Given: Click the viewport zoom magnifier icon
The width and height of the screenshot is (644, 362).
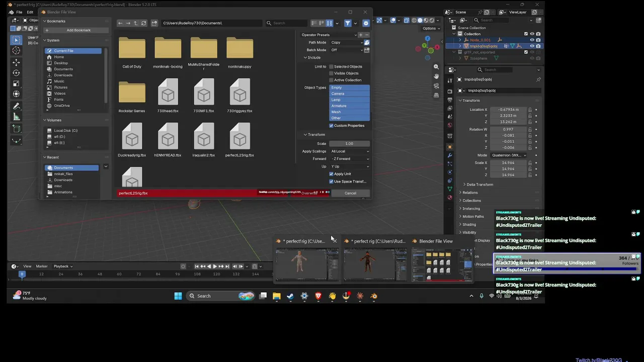Looking at the screenshot, I should coord(436,67).
